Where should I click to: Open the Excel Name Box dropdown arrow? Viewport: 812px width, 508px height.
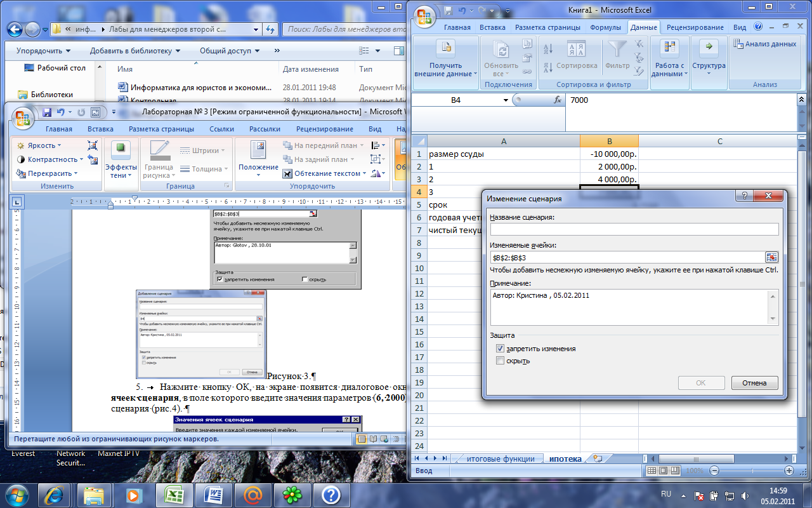tap(506, 100)
